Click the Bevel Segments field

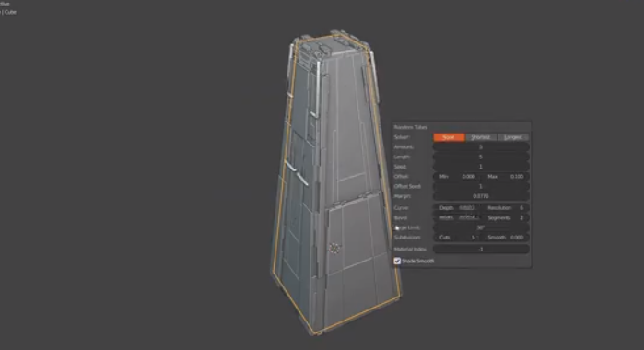point(505,217)
